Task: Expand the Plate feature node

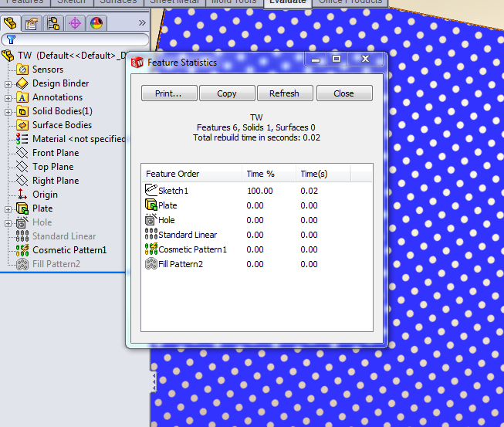Action: click(8, 208)
